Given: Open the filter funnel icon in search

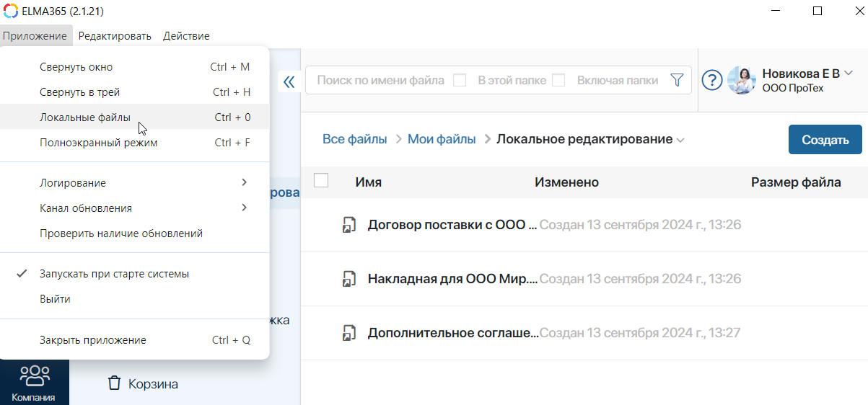Looking at the screenshot, I should point(677,81).
